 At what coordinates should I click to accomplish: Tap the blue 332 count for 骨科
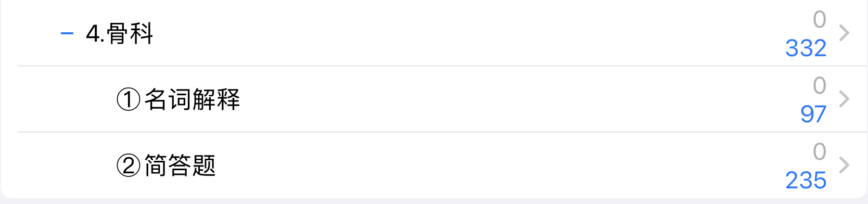806,48
